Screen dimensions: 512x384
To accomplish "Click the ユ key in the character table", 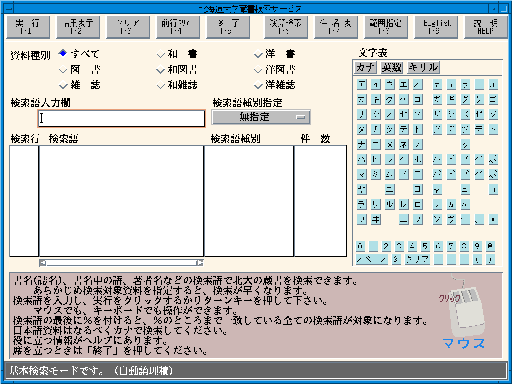I will 390,189.
